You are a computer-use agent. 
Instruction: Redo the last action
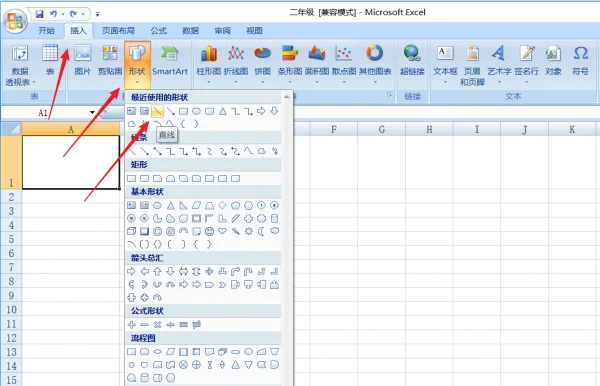coord(73,14)
